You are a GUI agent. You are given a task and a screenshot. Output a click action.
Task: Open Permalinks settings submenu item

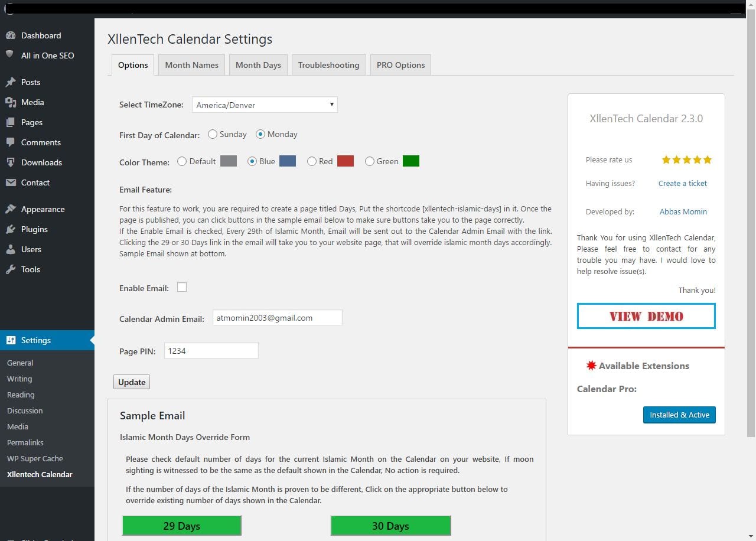click(25, 442)
